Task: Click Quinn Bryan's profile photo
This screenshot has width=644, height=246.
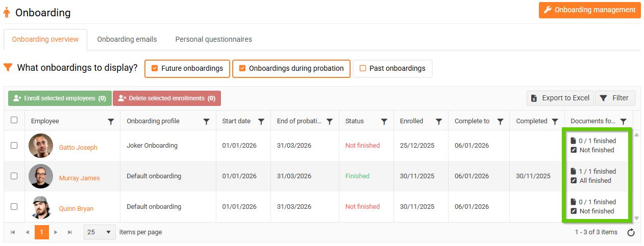Action: click(41, 207)
